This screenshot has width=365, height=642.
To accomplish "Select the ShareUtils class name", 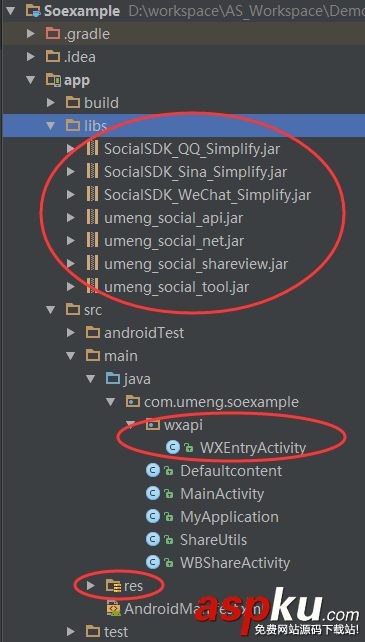I will 213,540.
